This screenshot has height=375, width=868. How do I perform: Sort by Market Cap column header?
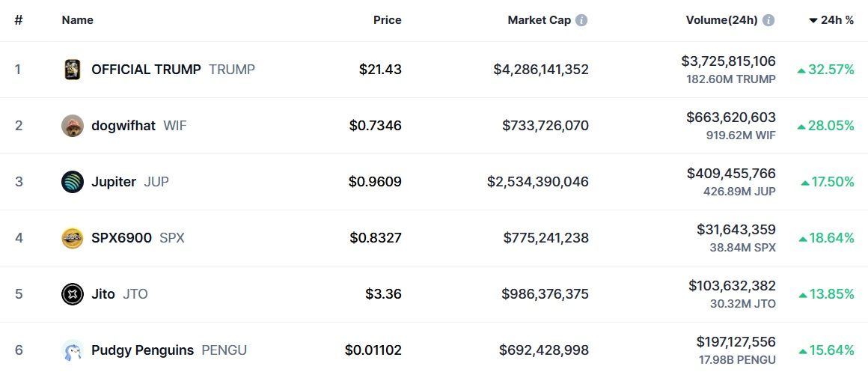[x=539, y=20]
